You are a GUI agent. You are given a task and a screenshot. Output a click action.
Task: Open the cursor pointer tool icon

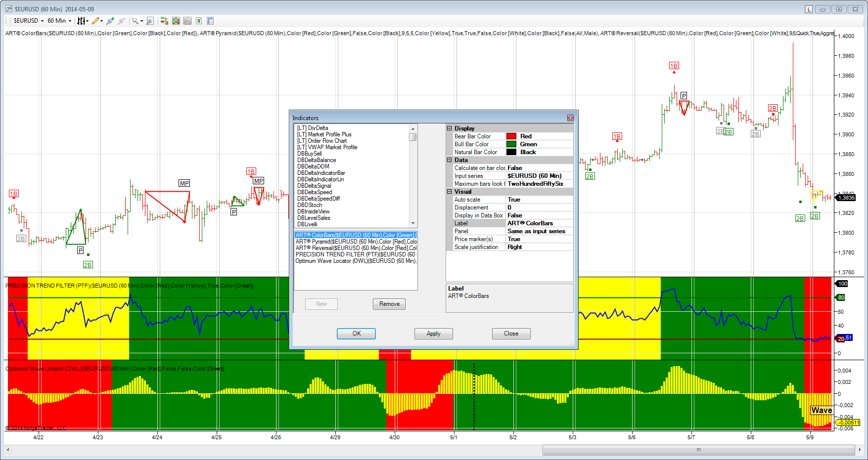coord(135,21)
